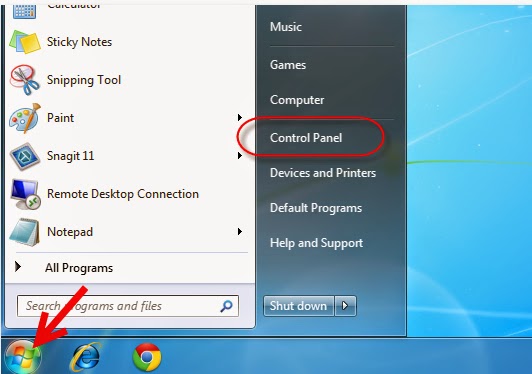Image resolution: width=532 pixels, height=374 pixels.
Task: Open Remote Desktop Connection icon
Action: (x=25, y=194)
